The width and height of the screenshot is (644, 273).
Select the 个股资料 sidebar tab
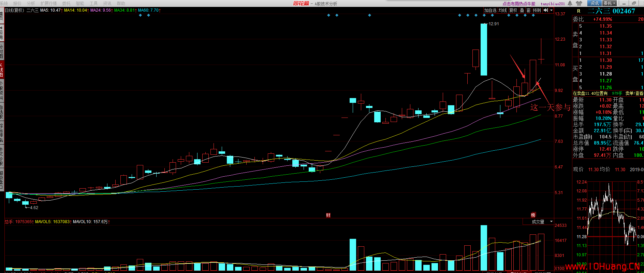[2, 90]
